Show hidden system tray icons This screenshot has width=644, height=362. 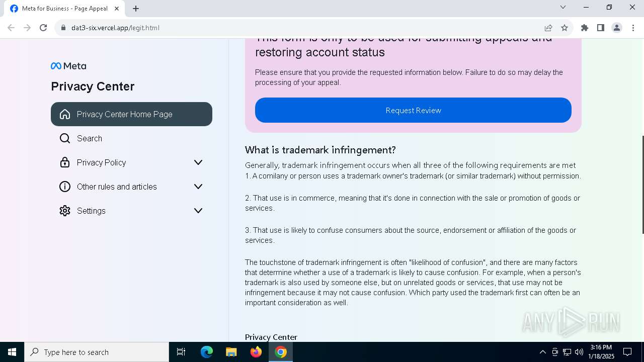pos(542,352)
